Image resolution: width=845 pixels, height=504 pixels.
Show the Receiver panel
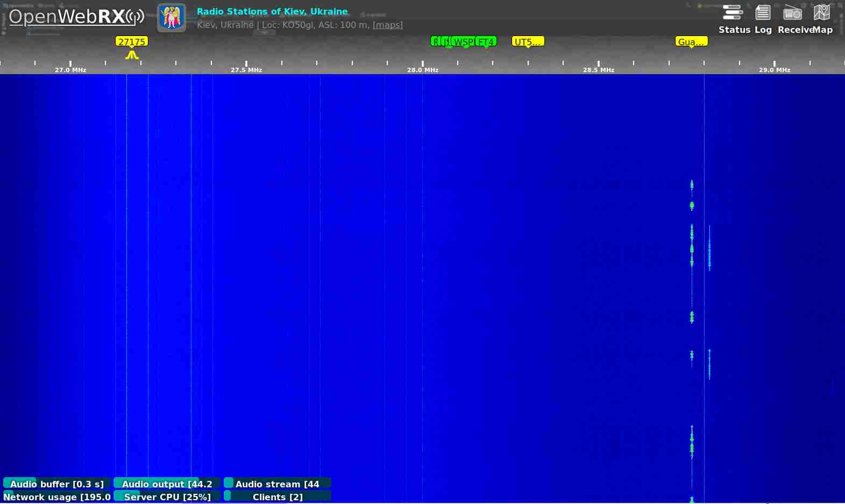[792, 19]
